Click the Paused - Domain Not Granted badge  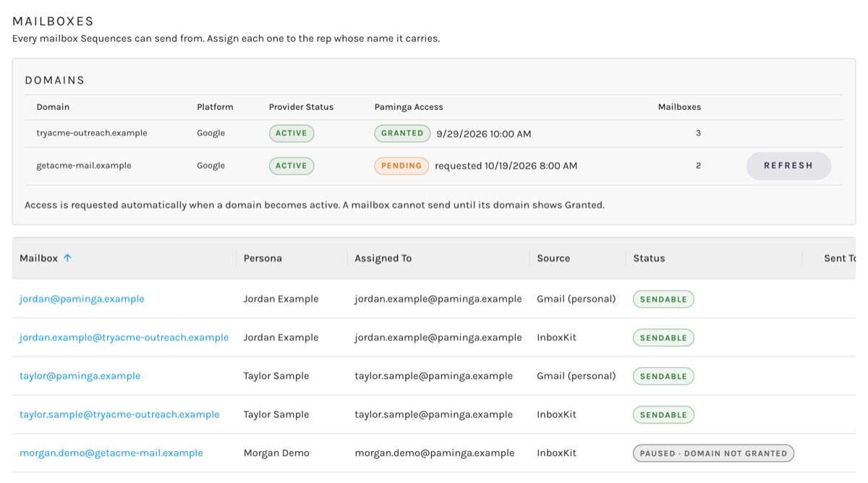(x=713, y=453)
